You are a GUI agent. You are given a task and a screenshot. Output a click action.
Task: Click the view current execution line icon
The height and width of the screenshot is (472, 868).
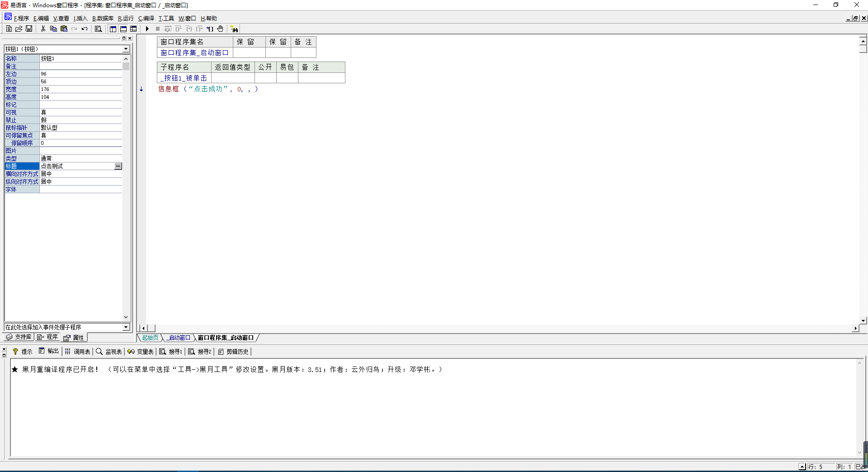pos(168,29)
